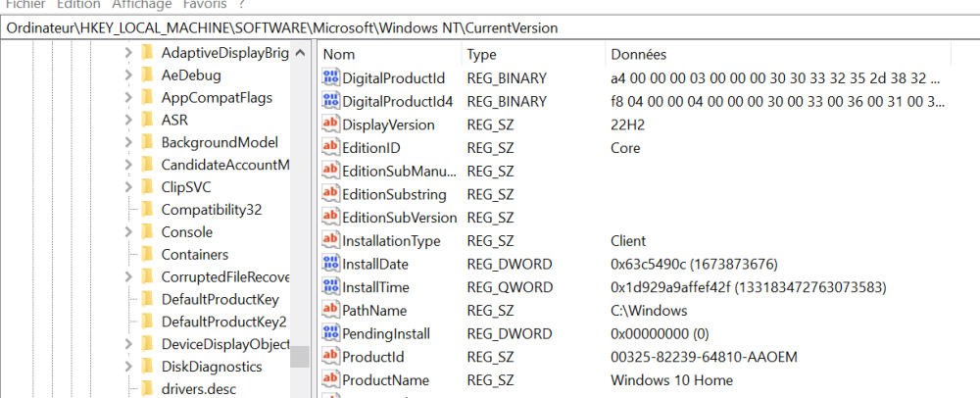Open the Affichage menu
This screenshot has width=980, height=398.
point(142,5)
